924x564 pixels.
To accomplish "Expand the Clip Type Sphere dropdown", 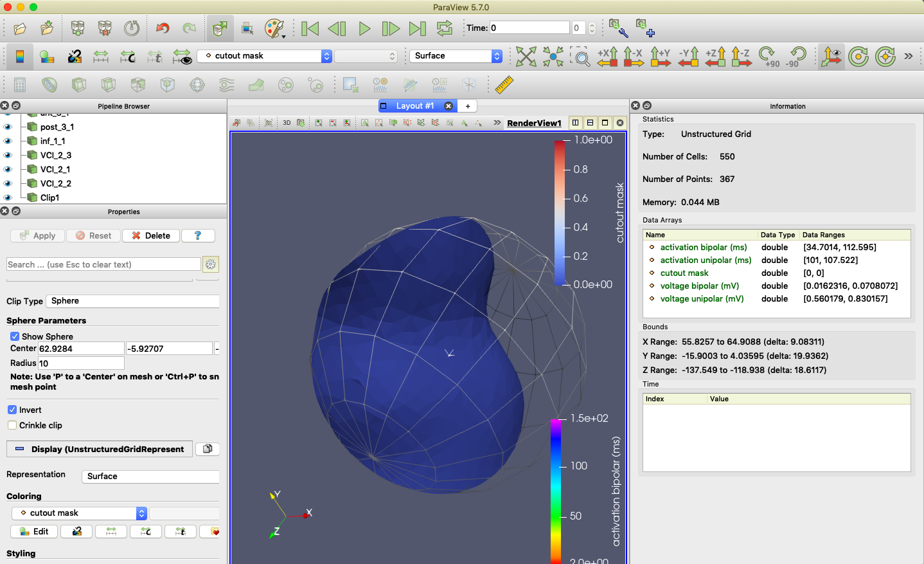I will point(133,301).
